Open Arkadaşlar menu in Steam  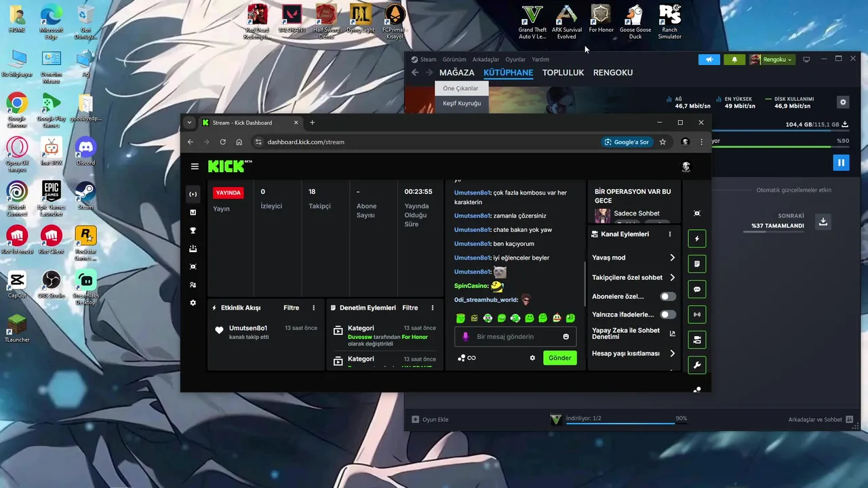(486, 60)
